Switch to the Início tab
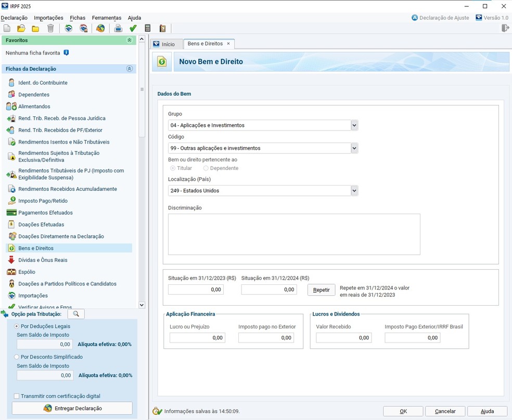The height and width of the screenshot is (420, 512). (167, 44)
